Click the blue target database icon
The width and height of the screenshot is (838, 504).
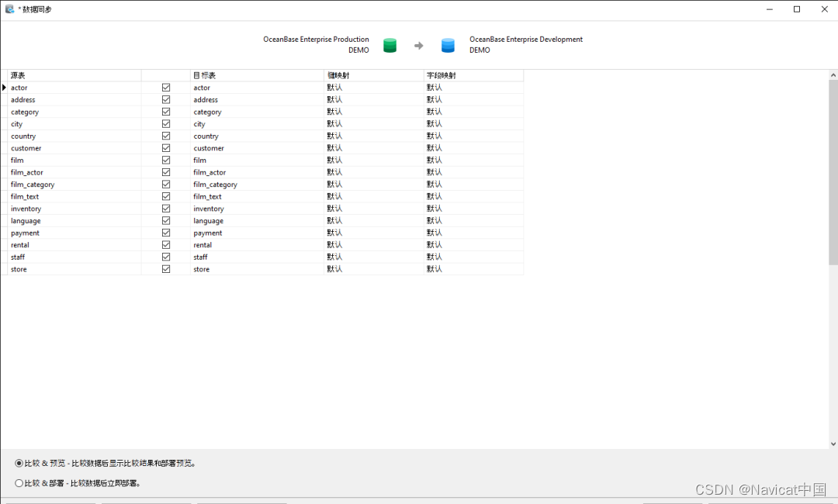(448, 46)
